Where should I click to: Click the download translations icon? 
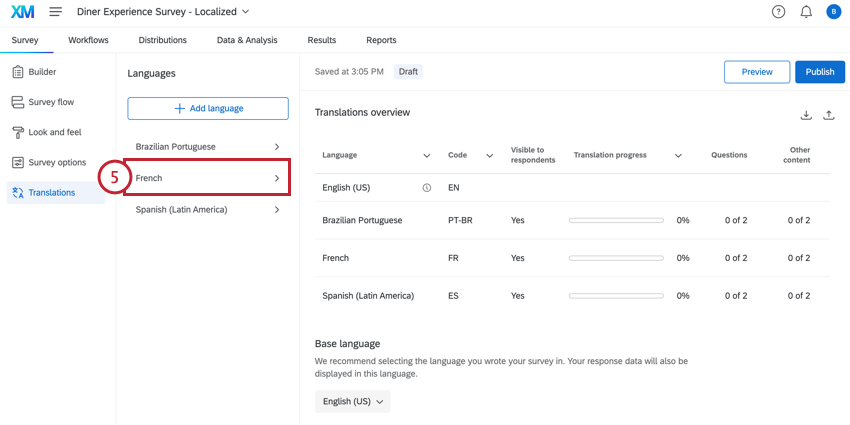[x=807, y=115]
